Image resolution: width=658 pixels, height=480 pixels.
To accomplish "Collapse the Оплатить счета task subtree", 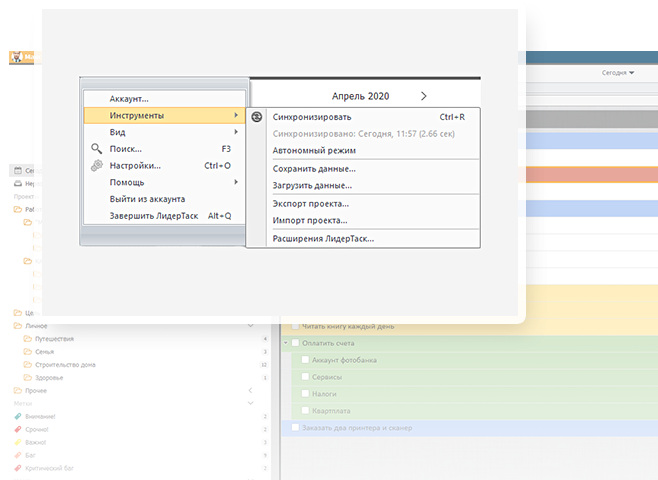I will pyautogui.click(x=286, y=343).
